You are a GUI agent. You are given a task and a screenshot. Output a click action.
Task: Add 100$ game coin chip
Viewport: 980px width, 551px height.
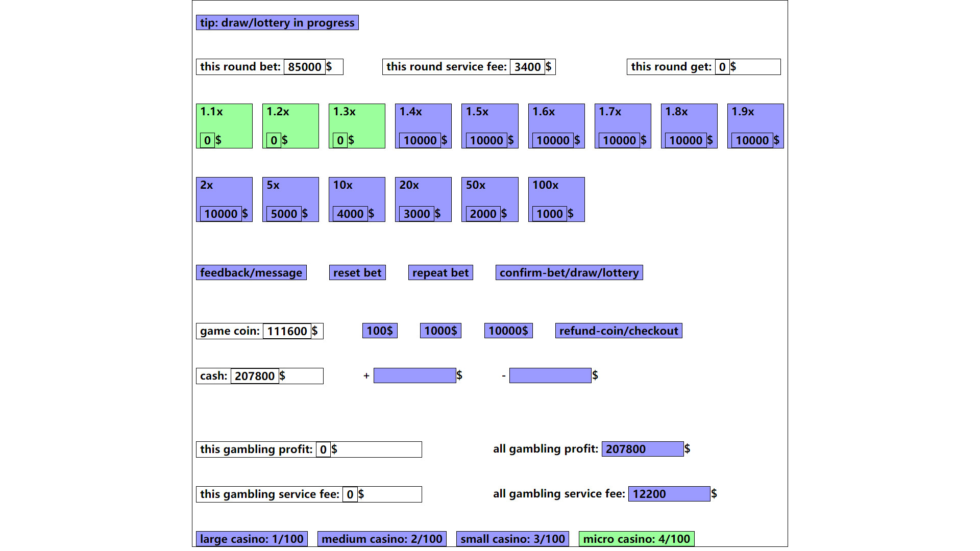point(380,331)
